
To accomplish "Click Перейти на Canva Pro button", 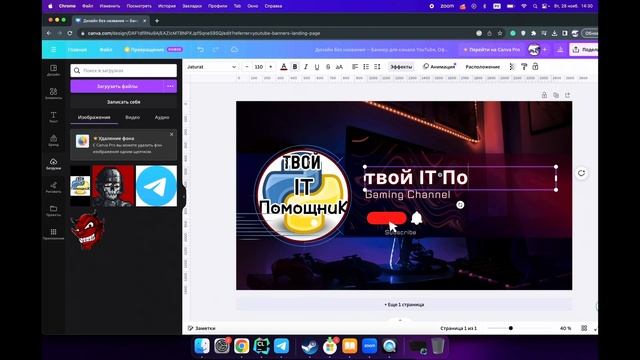I will 491,49.
